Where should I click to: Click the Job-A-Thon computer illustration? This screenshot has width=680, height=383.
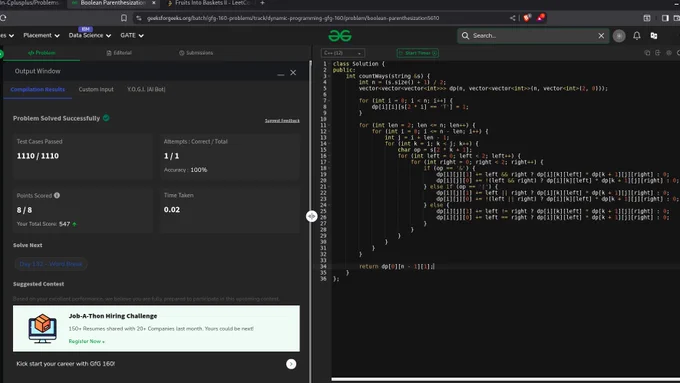point(42,328)
